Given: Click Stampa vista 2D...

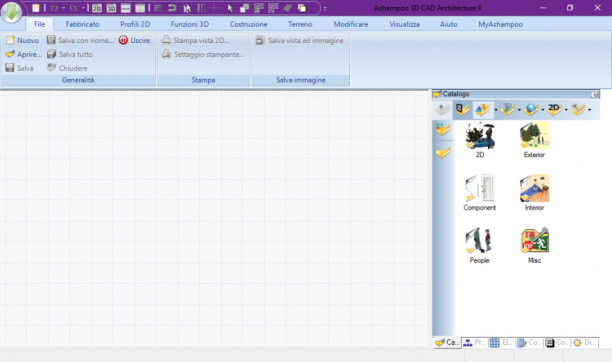Looking at the screenshot, I should 196,40.
